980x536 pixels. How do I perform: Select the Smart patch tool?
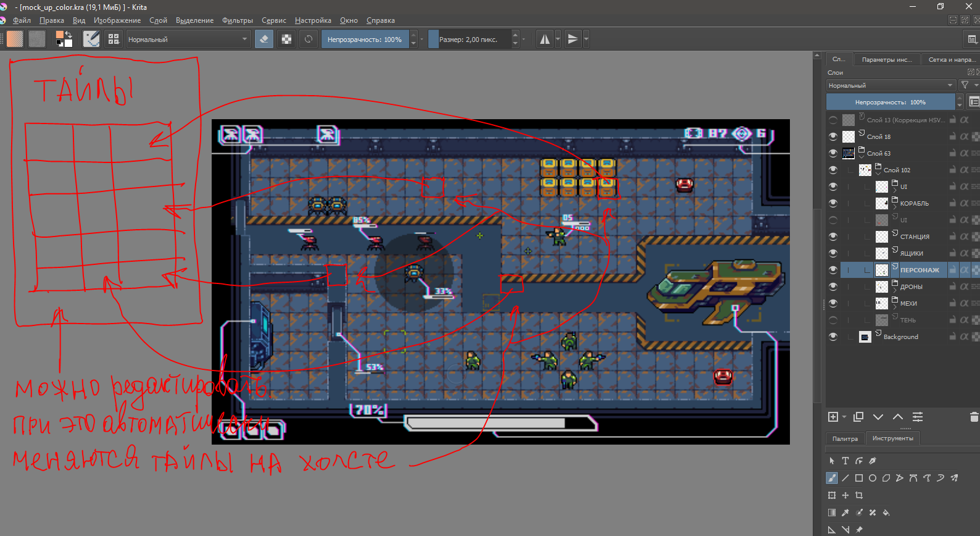pos(873,513)
